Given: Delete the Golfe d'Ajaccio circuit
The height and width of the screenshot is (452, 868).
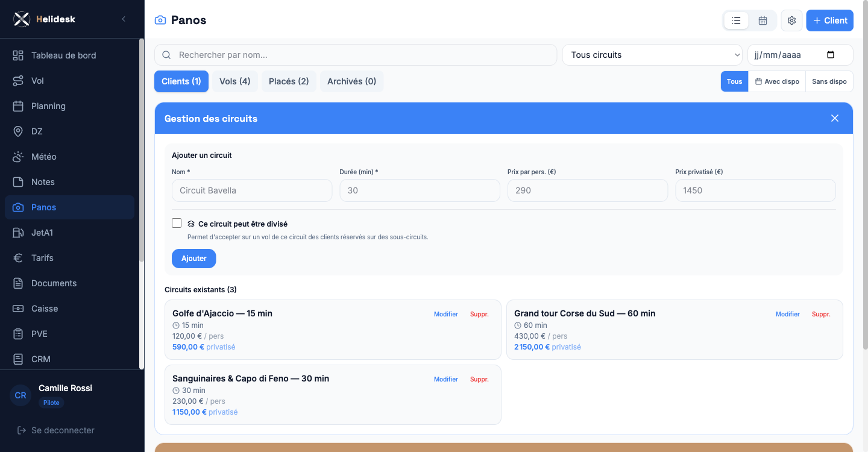Looking at the screenshot, I should [479, 314].
